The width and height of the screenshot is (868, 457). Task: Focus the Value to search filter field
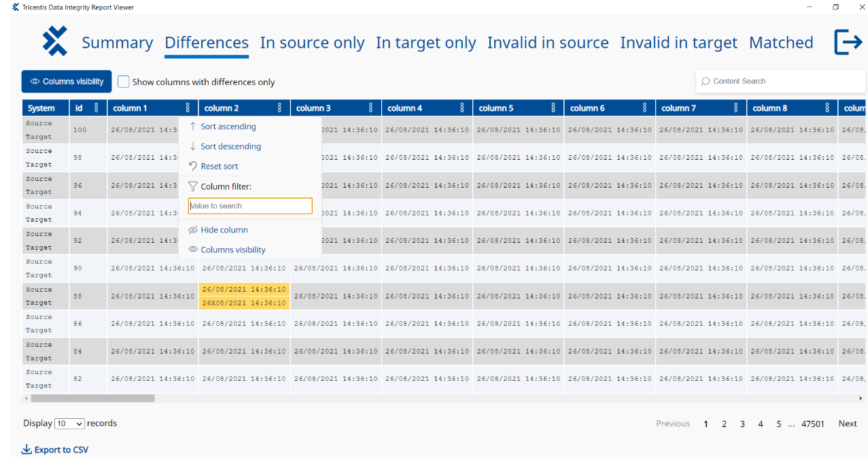click(x=250, y=206)
